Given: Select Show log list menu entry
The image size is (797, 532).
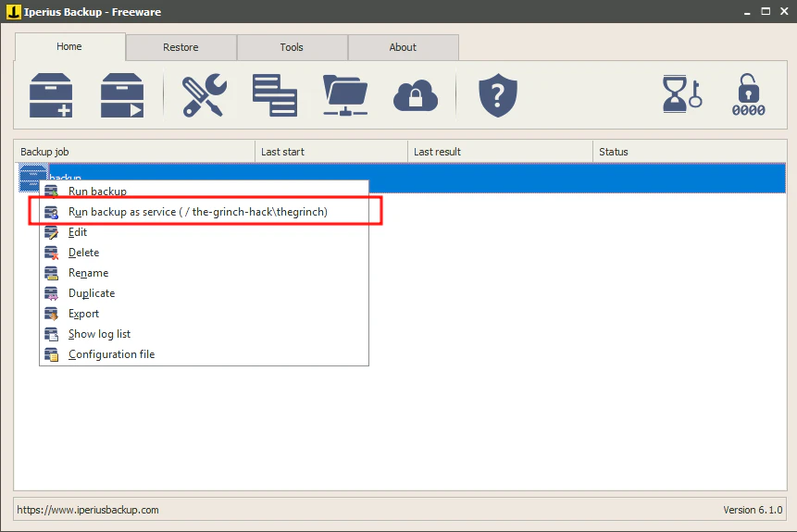Looking at the screenshot, I should click(x=204, y=334).
